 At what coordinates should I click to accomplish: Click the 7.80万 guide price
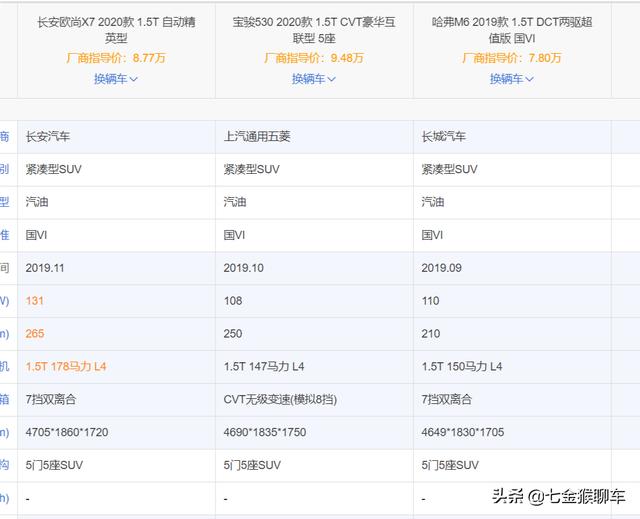545,58
